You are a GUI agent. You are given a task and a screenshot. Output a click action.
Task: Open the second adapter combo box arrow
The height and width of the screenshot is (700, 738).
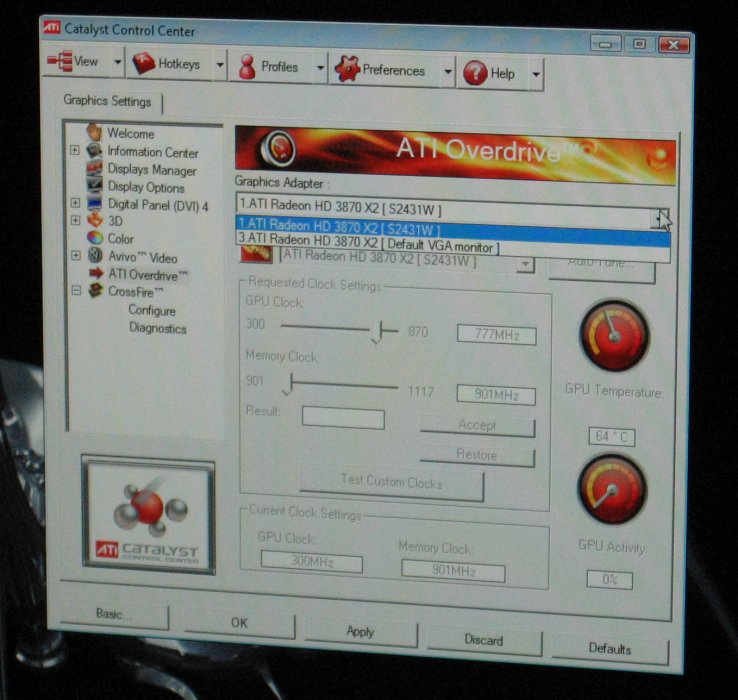click(525, 264)
